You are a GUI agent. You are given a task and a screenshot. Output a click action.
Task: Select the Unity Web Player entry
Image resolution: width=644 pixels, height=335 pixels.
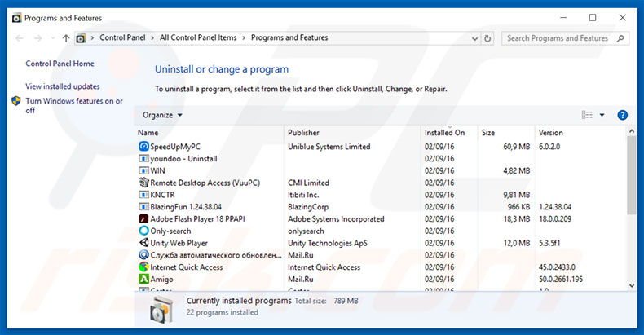(x=179, y=243)
